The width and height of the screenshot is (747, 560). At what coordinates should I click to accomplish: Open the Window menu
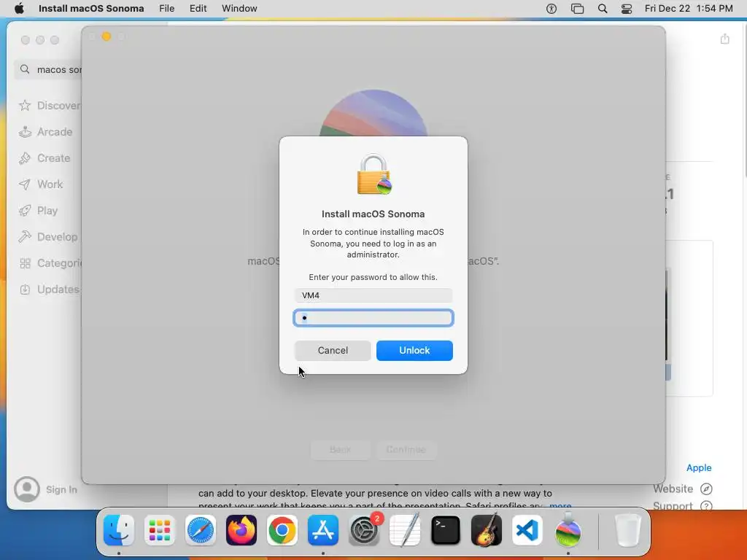pos(239,9)
